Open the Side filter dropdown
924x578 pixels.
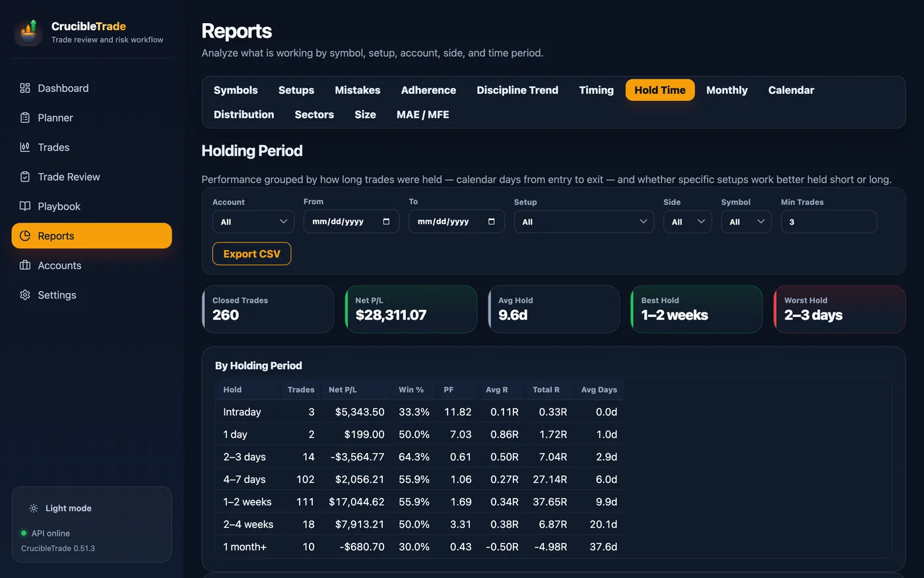click(x=688, y=221)
